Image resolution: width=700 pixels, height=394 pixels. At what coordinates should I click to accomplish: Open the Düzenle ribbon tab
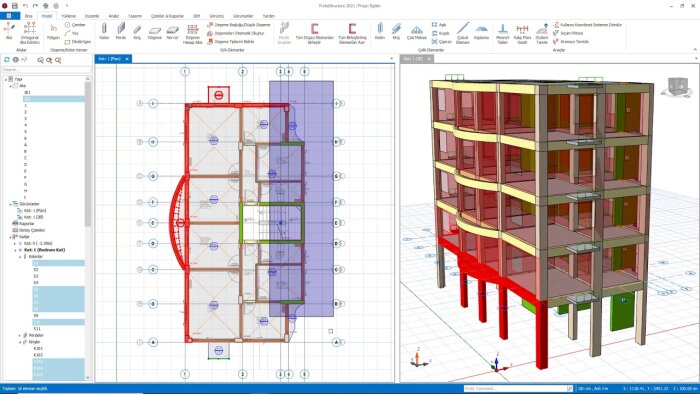(92, 16)
